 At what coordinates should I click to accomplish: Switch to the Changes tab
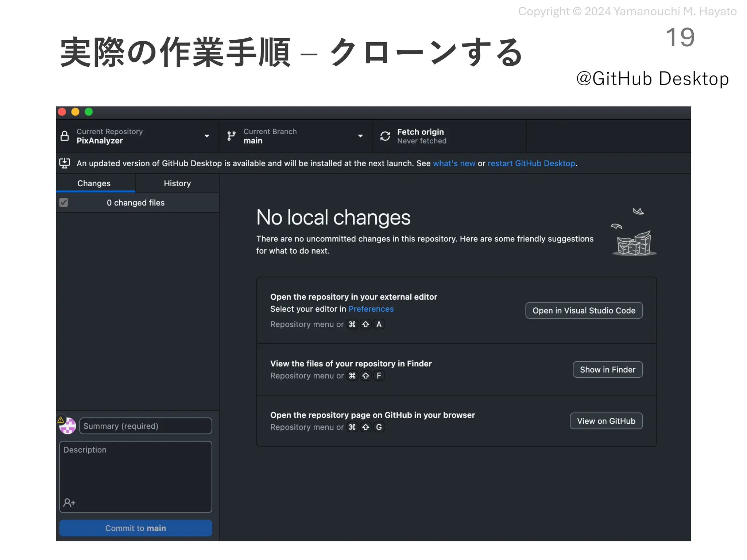tap(96, 183)
